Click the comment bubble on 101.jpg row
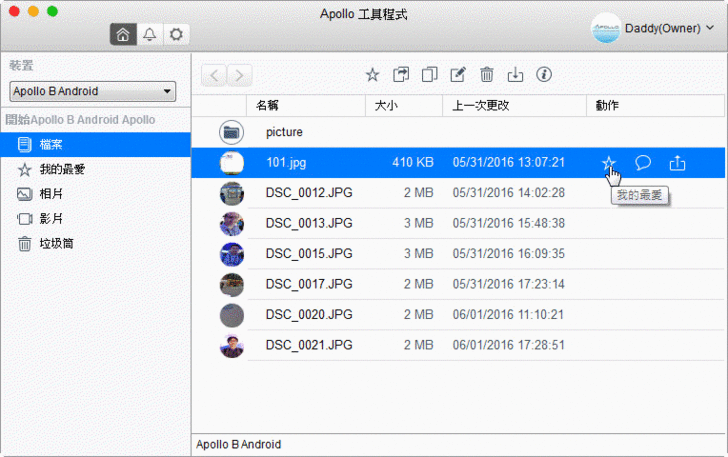The width and height of the screenshot is (728, 457). tap(644, 162)
